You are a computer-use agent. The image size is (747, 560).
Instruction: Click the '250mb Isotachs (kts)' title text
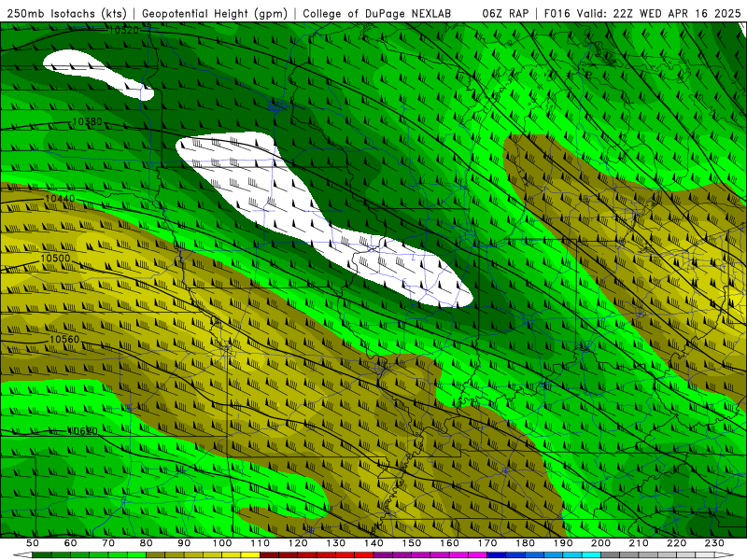point(66,14)
